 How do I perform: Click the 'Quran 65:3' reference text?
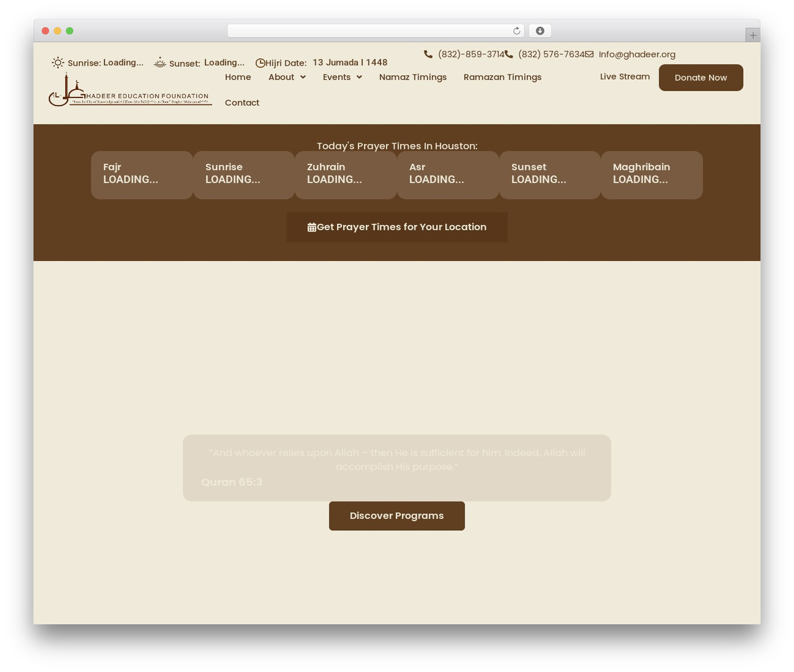coord(232,482)
